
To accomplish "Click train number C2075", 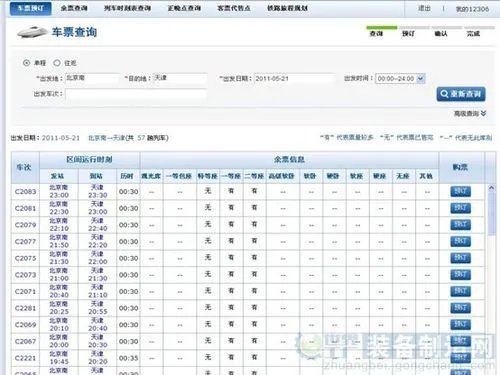I will click(x=25, y=258).
